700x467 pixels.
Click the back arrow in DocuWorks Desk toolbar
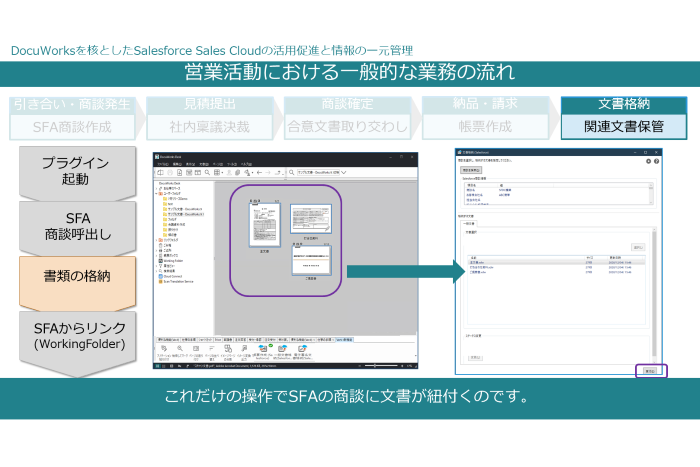(259, 172)
